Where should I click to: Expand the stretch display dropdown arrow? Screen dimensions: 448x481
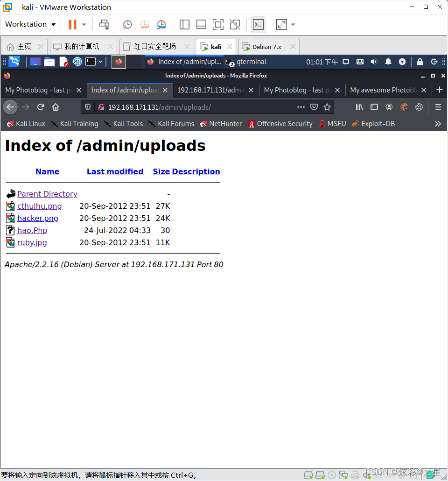click(x=293, y=25)
